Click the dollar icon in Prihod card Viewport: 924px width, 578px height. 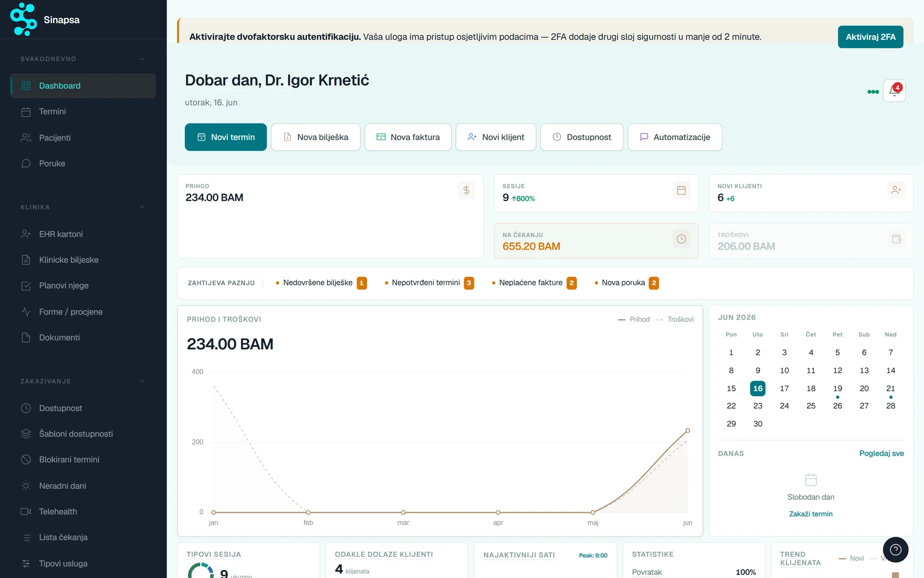pos(466,190)
